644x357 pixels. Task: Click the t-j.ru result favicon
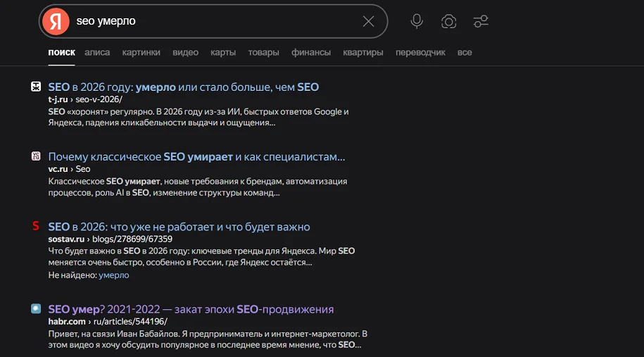tap(36, 87)
